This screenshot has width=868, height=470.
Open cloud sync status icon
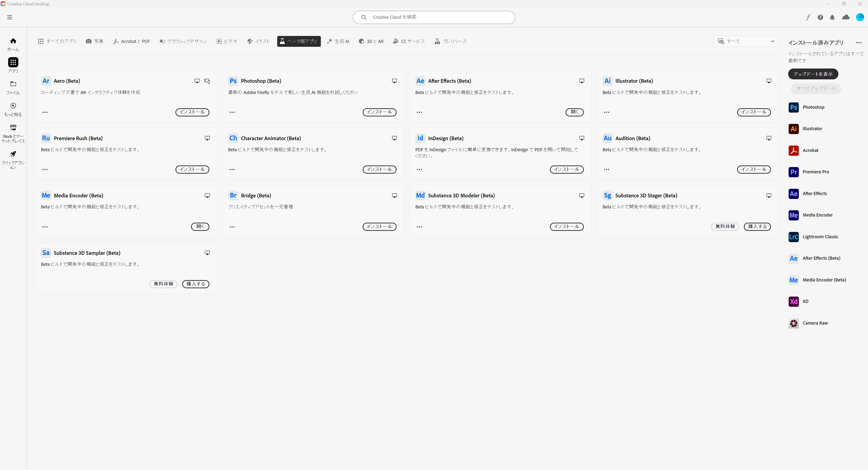tap(846, 17)
